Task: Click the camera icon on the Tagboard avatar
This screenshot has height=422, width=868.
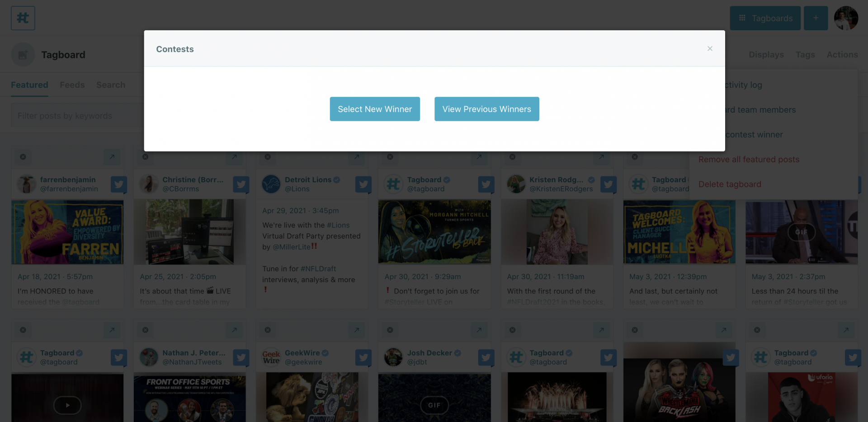Action: click(x=23, y=54)
